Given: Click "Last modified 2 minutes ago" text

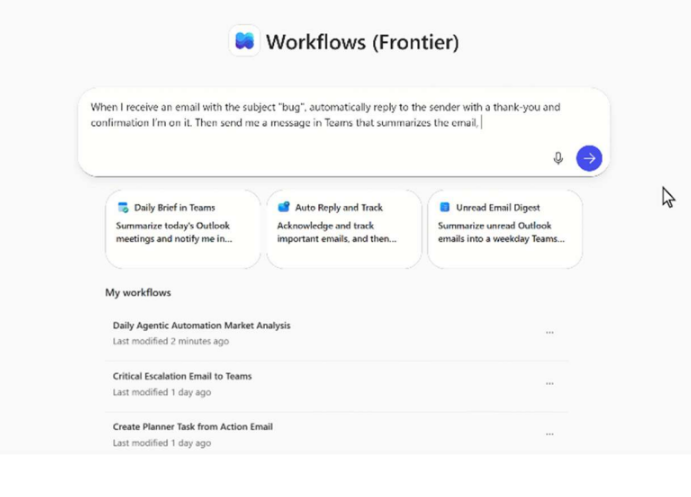Looking at the screenshot, I should (x=170, y=342).
